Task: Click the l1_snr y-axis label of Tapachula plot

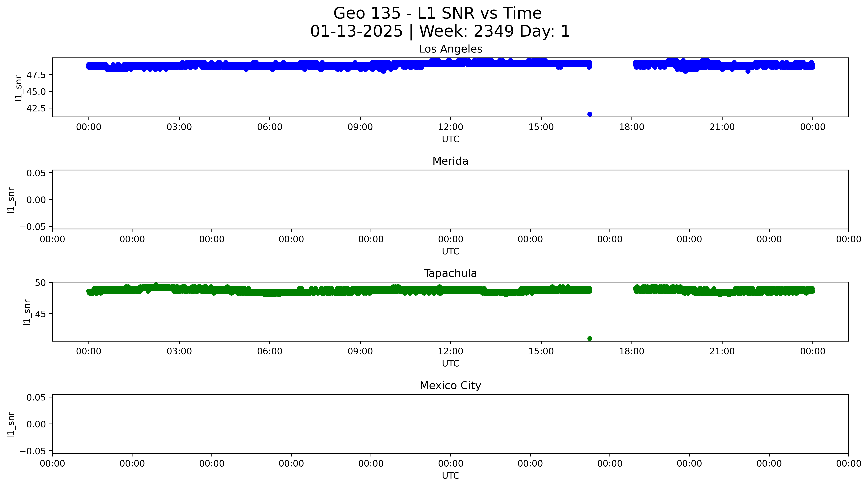Action: click(x=27, y=312)
